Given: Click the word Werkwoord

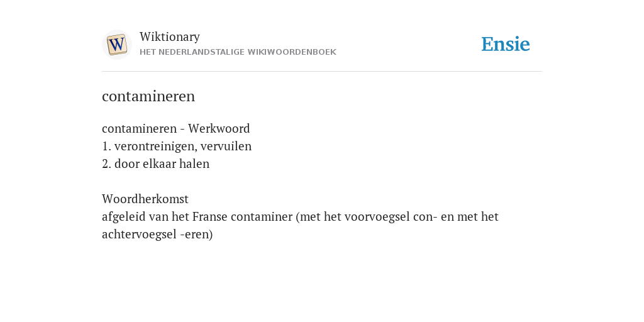Looking at the screenshot, I should pyautogui.click(x=219, y=128).
